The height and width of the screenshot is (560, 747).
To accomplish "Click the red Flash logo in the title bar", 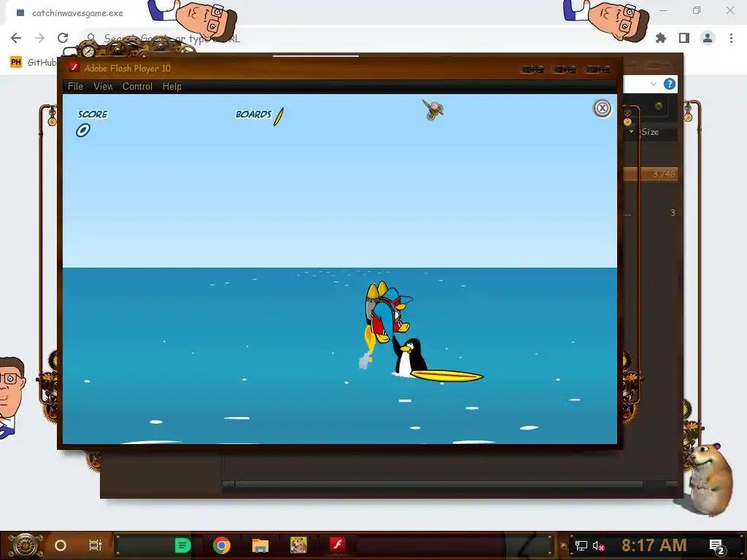I will (x=74, y=68).
